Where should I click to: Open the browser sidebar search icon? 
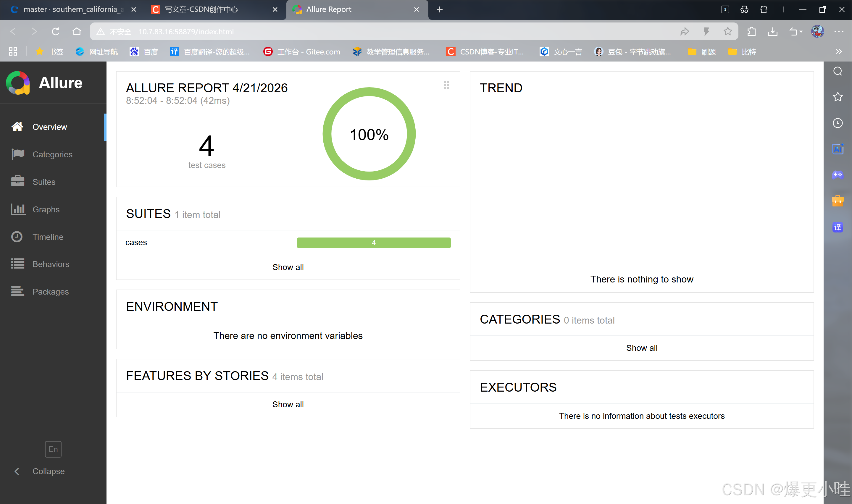pos(838,71)
